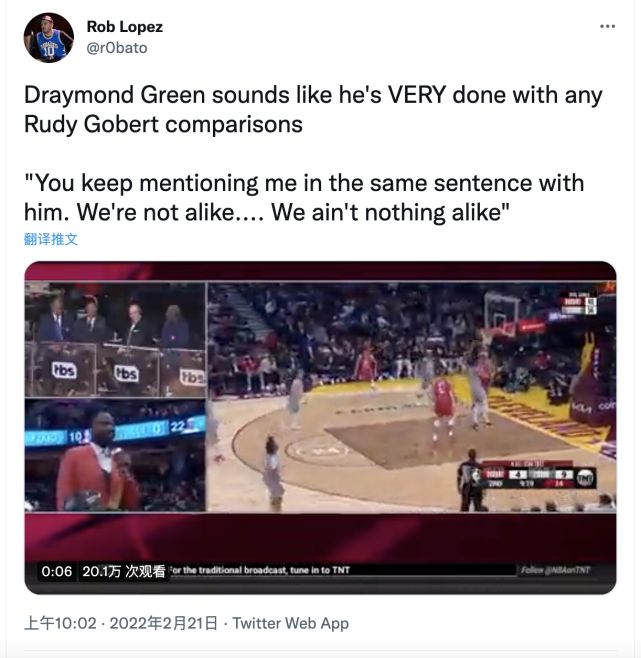This screenshot has width=641, height=658.
Task: Select the 'Draymond Green sounds like' sentence
Action: point(313,109)
